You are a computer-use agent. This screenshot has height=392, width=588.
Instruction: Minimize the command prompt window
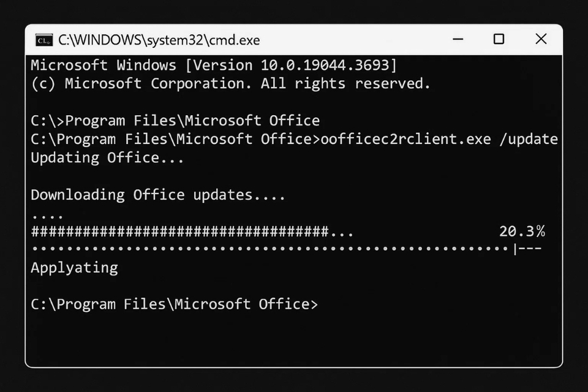pos(458,39)
